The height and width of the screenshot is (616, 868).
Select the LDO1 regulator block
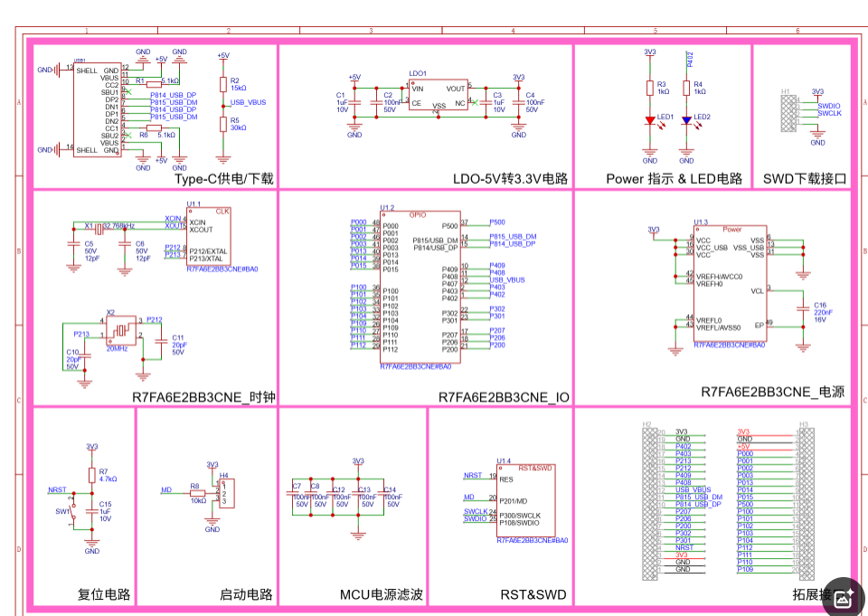pyautogui.click(x=439, y=95)
